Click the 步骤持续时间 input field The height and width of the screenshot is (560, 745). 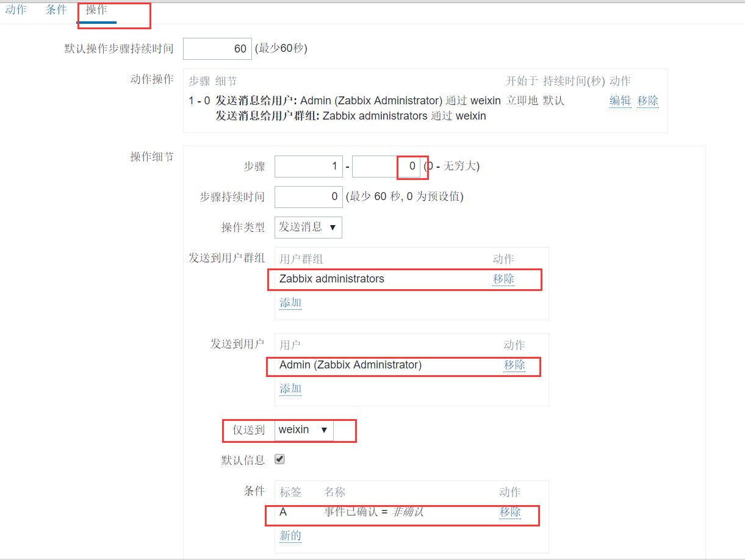point(309,196)
